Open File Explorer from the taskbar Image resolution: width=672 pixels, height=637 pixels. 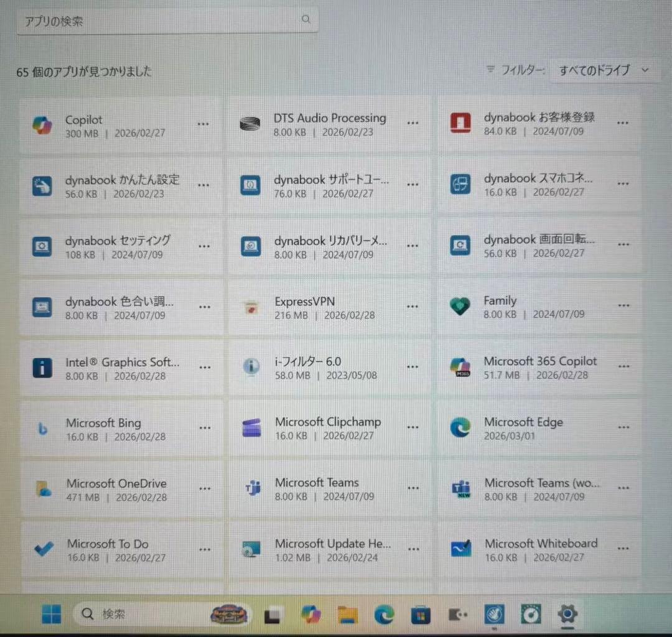348,615
